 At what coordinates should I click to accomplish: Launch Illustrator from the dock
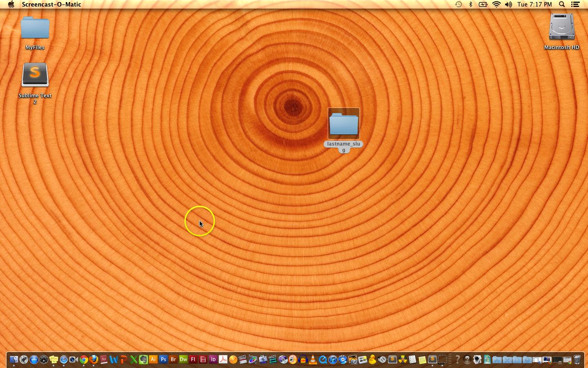(154, 360)
